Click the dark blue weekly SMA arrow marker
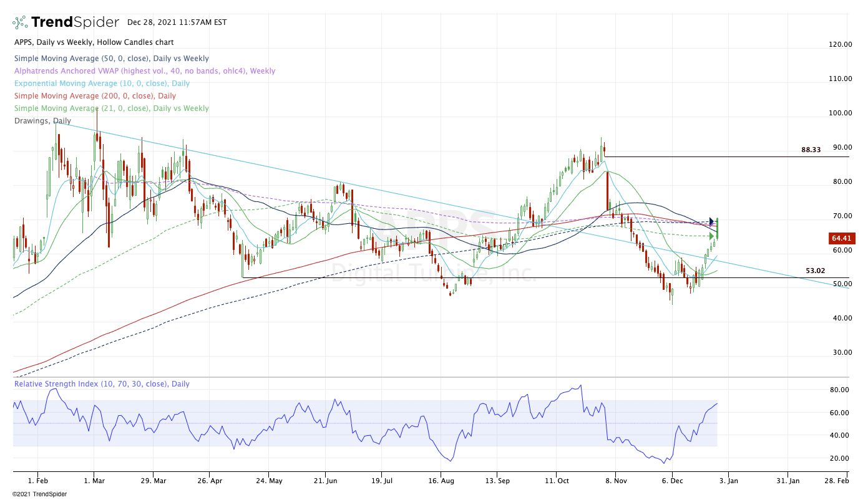 pyautogui.click(x=711, y=221)
